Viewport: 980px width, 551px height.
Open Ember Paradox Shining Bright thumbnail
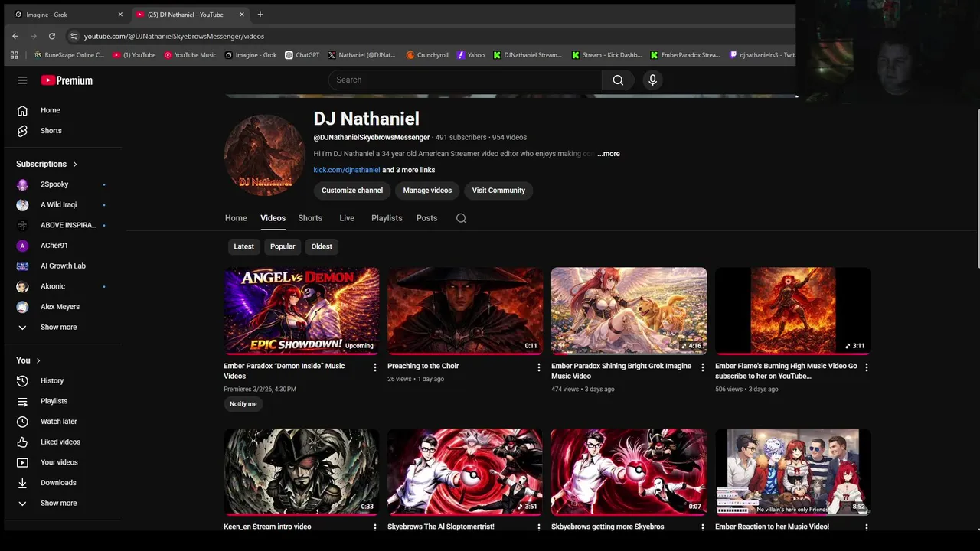point(629,311)
